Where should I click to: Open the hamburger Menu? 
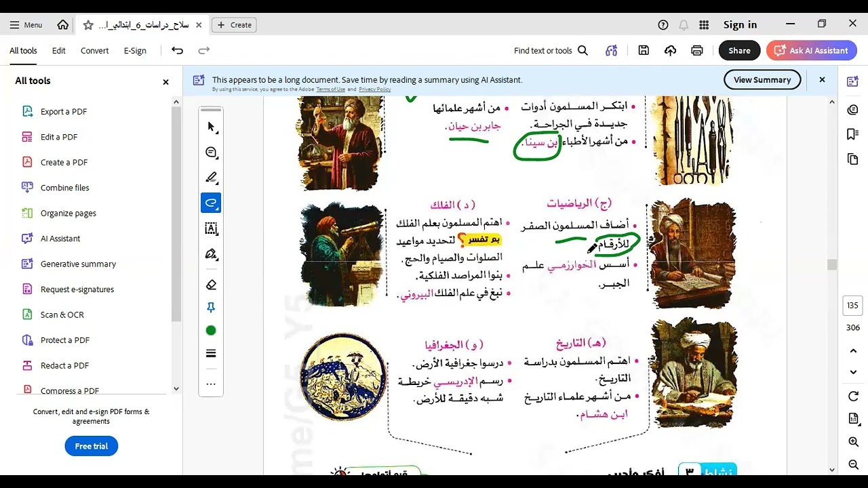point(26,25)
